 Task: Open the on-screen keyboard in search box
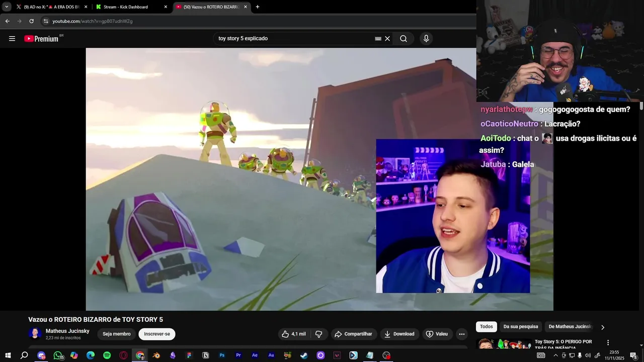(x=378, y=39)
